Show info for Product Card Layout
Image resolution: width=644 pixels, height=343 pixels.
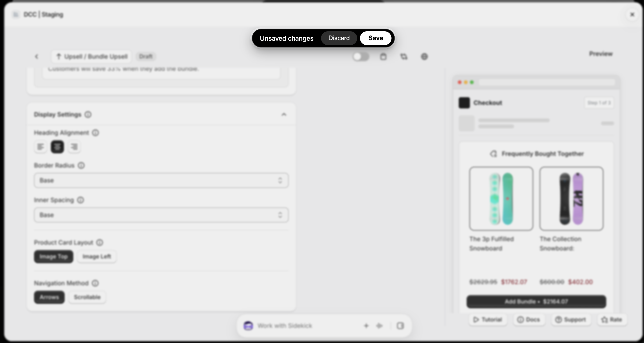pos(100,242)
